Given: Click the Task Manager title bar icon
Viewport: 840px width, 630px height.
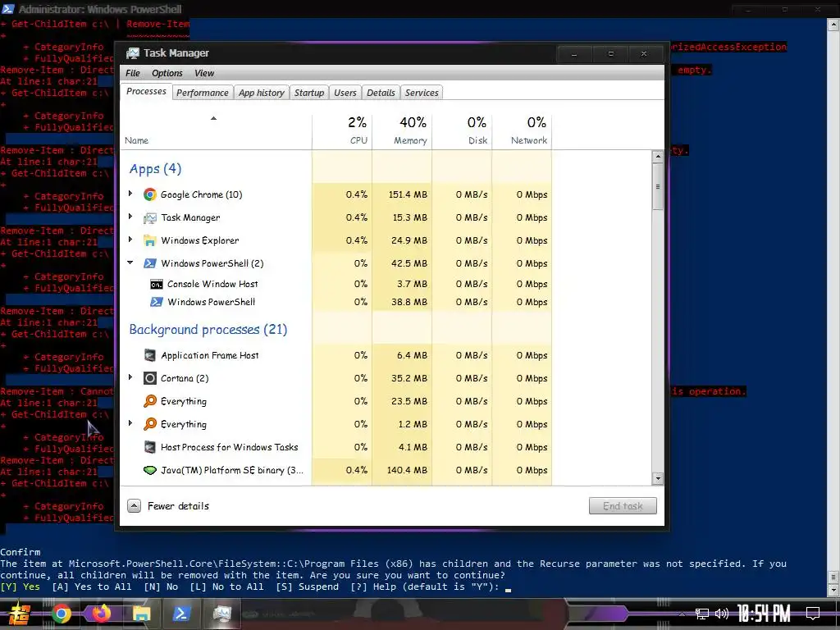Looking at the screenshot, I should point(132,53).
